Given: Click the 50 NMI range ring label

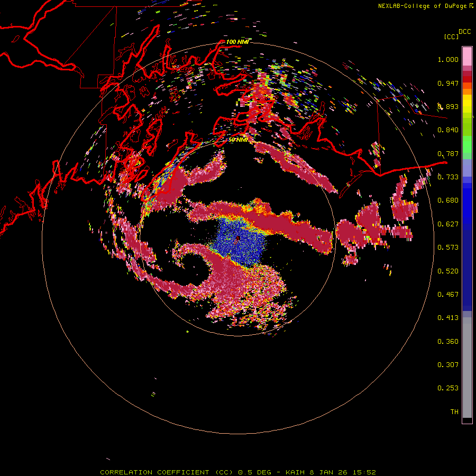Looking at the screenshot, I should pyautogui.click(x=237, y=140).
